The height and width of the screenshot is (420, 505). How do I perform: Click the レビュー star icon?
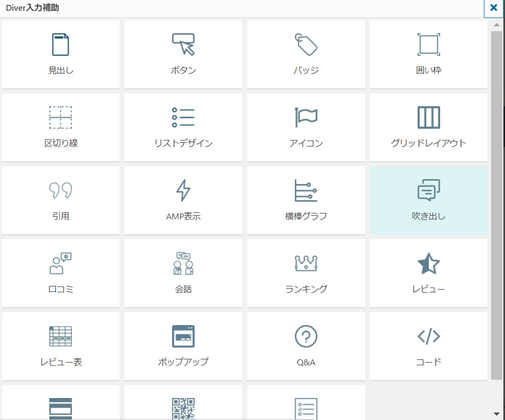[x=428, y=264]
